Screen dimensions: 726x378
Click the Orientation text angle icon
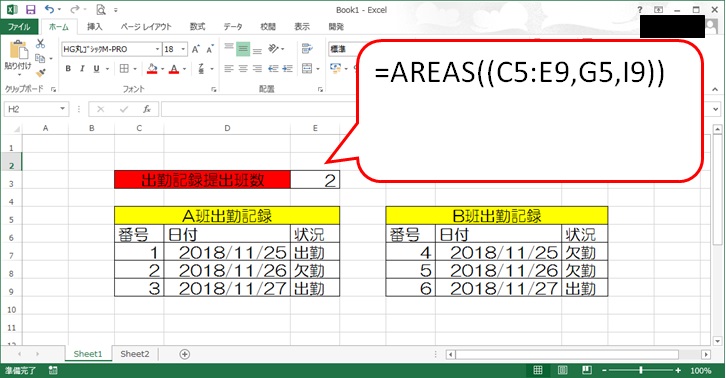273,48
